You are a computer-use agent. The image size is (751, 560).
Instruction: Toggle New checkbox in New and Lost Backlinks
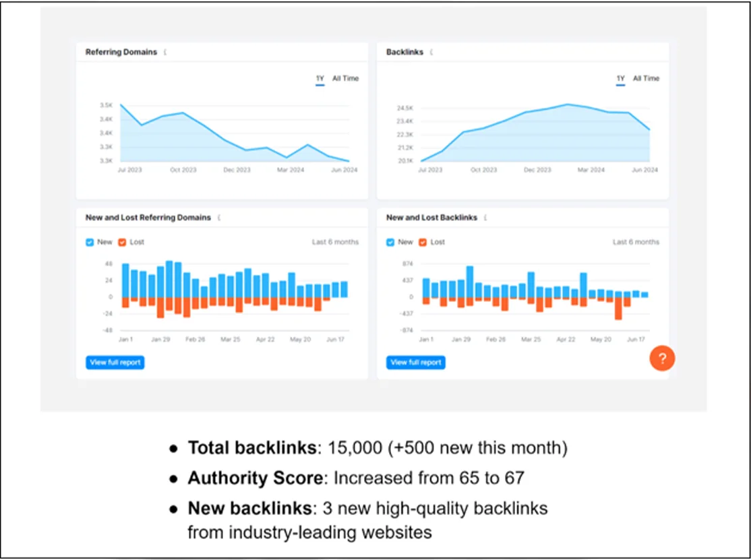pos(391,242)
